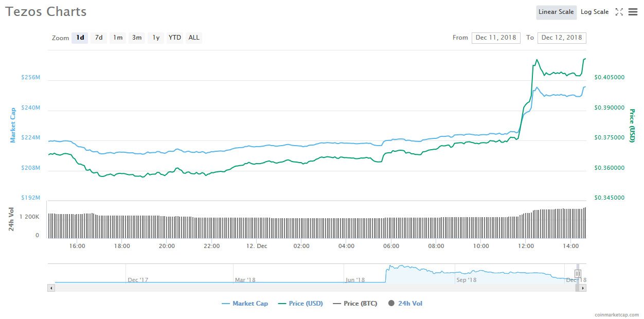This screenshot has height=319, width=644.
Task: Click navigator scrollbar right arrow
Action: 582,288
